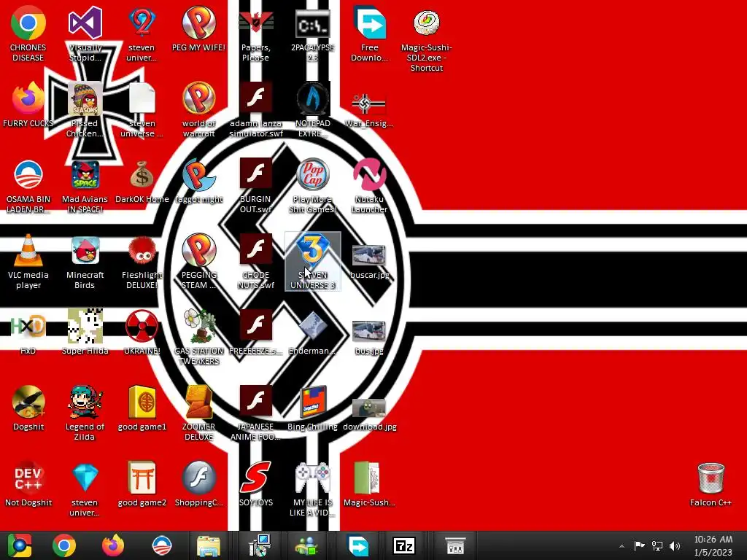Open the Action Center flag icon
The height and width of the screenshot is (560, 747).
pyautogui.click(x=639, y=545)
